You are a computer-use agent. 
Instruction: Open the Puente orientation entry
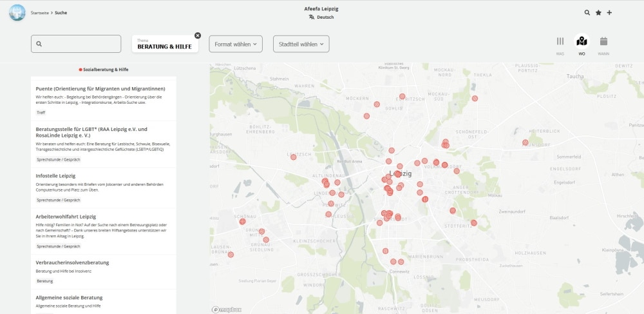tap(100, 88)
